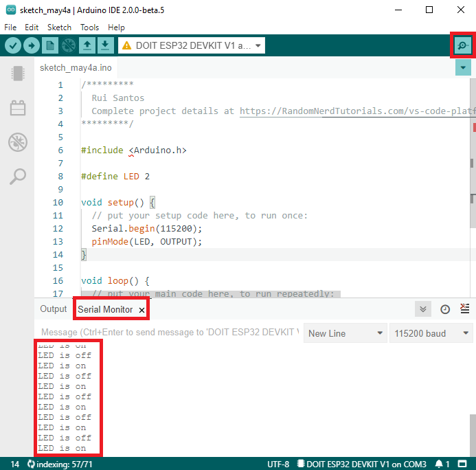Open the board selector DOIT ESP32 DEVKIT V1
The width and height of the screenshot is (476, 470).
point(192,45)
